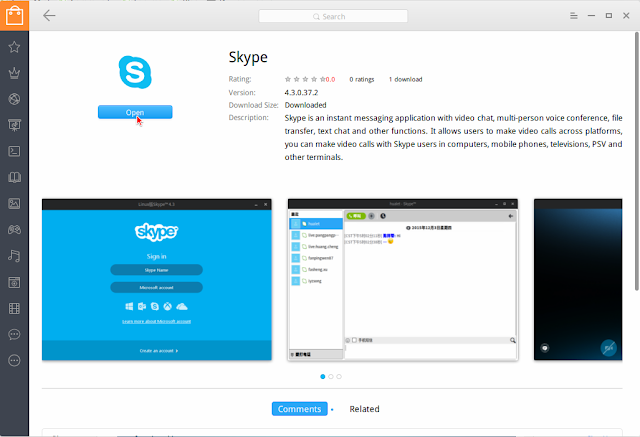The width and height of the screenshot is (640, 437).
Task: Select the first screenshot pagination dot
Action: [x=323, y=377]
